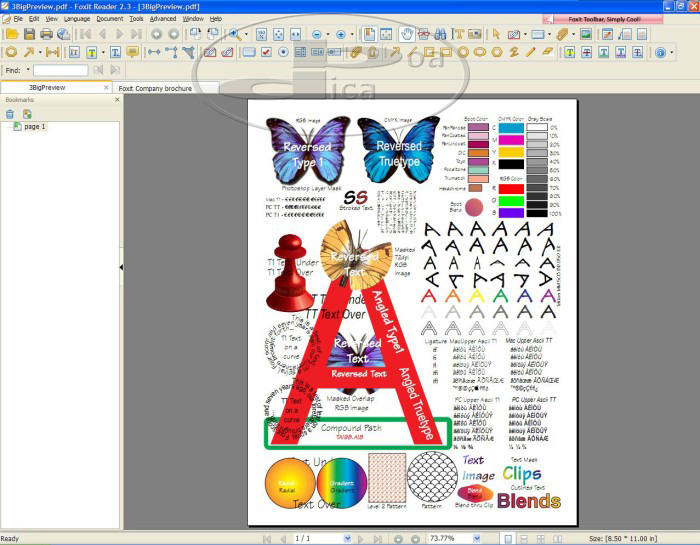
Task: Click inside the Find text field
Action: (60, 71)
